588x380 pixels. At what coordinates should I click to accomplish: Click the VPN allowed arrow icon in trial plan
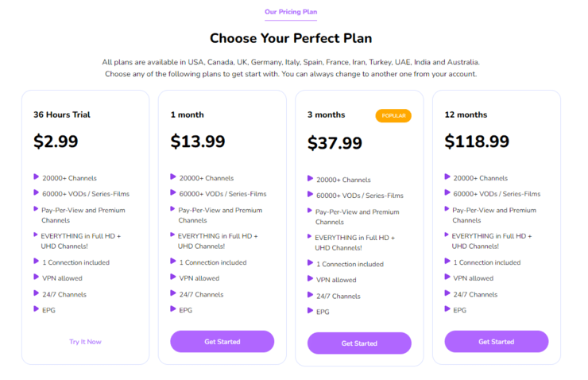coord(37,277)
